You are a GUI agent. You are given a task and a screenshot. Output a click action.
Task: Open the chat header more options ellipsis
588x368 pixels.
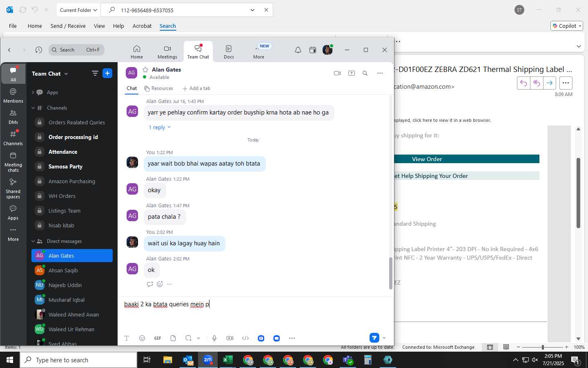coord(380,73)
